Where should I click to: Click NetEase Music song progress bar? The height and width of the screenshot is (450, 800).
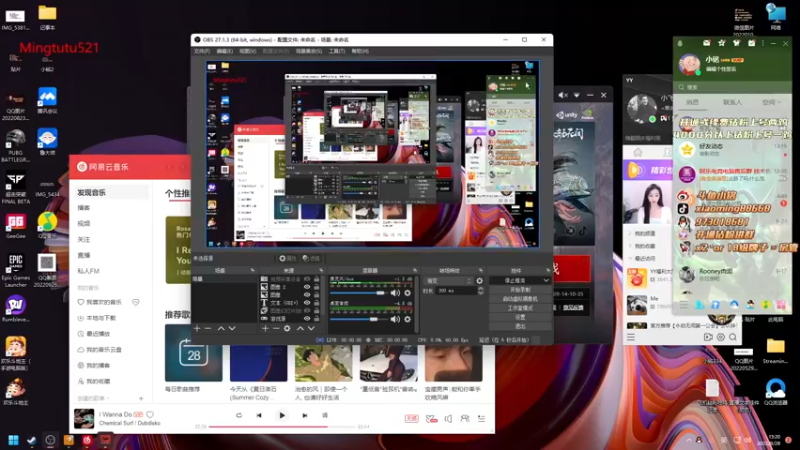pyautogui.click(x=283, y=427)
